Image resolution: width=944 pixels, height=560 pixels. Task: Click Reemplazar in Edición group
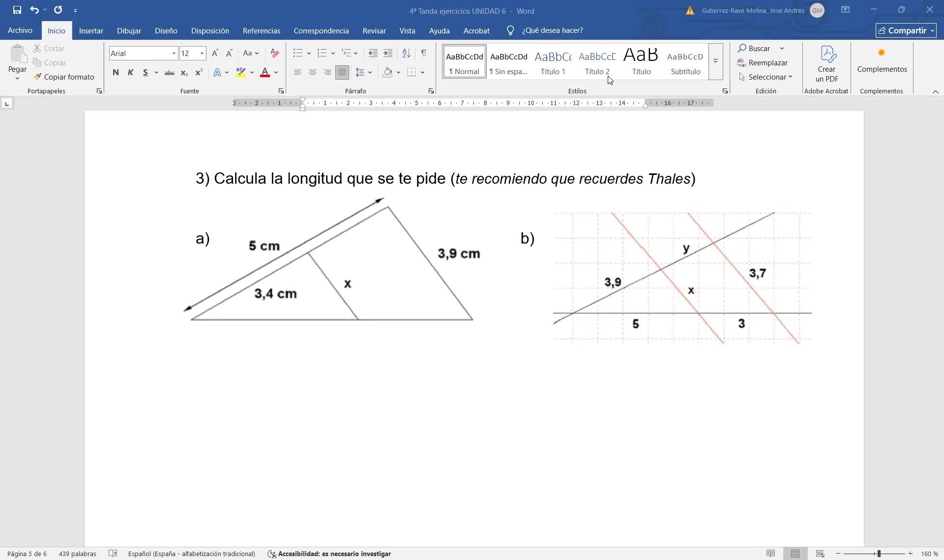tap(767, 63)
